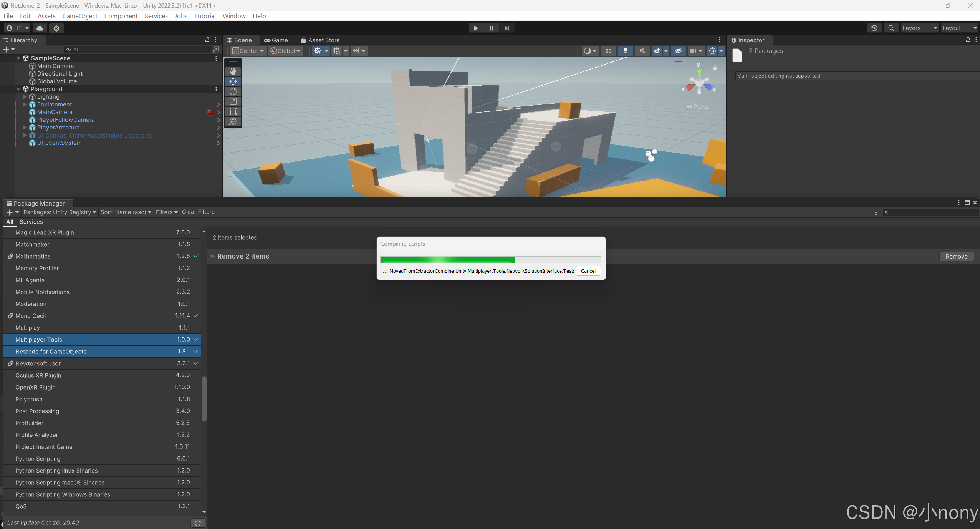The image size is (980, 529).
Task: Start Play mode
Action: pyautogui.click(x=476, y=28)
